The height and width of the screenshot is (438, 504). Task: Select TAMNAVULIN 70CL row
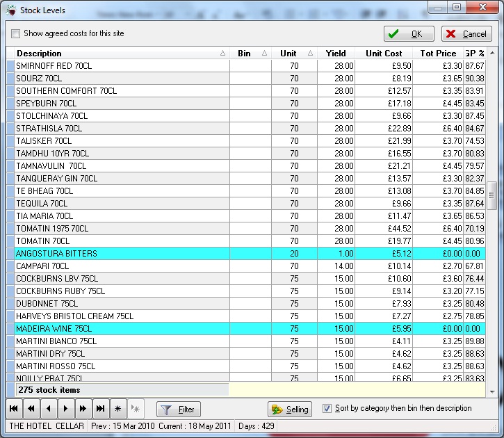(246, 166)
